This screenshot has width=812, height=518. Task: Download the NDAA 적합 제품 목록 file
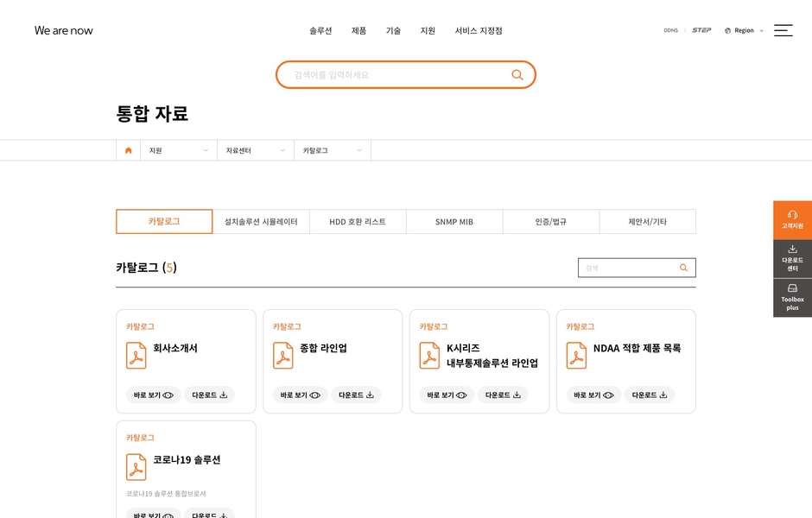click(649, 395)
